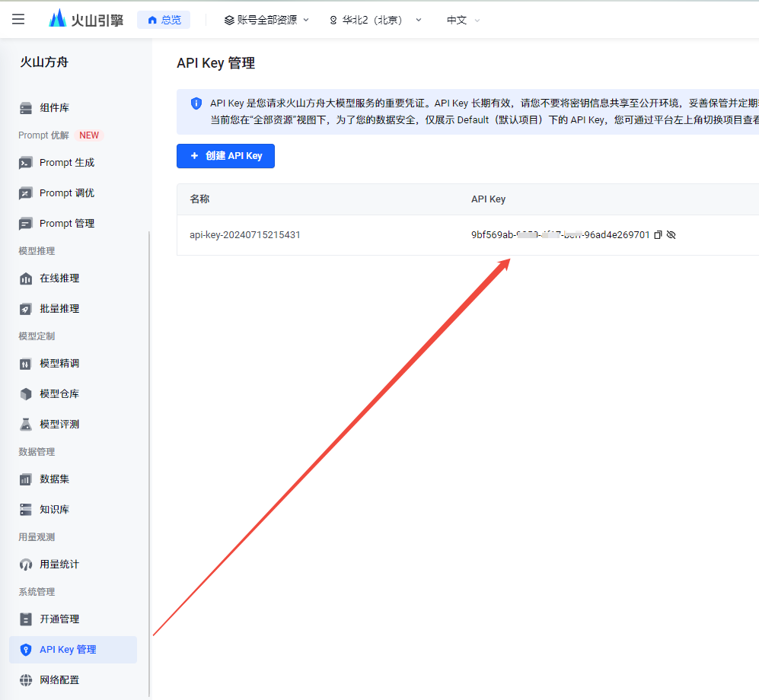Expand the 账号全部资源 project dropdown
This screenshot has height=700, width=759.
click(266, 20)
